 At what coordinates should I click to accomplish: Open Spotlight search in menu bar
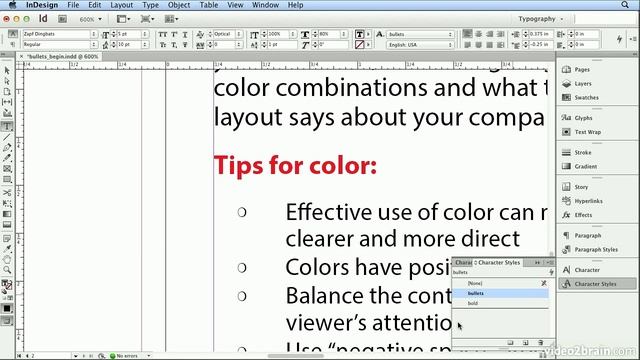click(625, 5)
